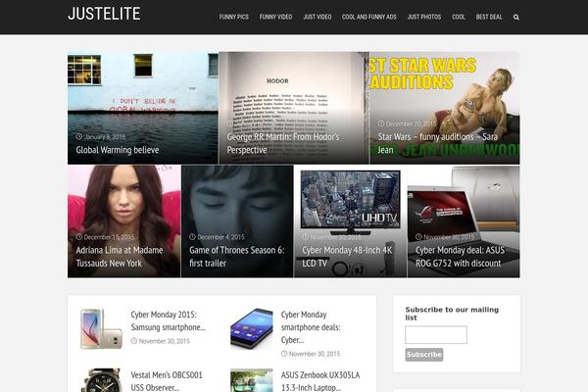Click date under Cyber Monday smartphone deals
The width and height of the screenshot is (588, 392).
(315, 354)
